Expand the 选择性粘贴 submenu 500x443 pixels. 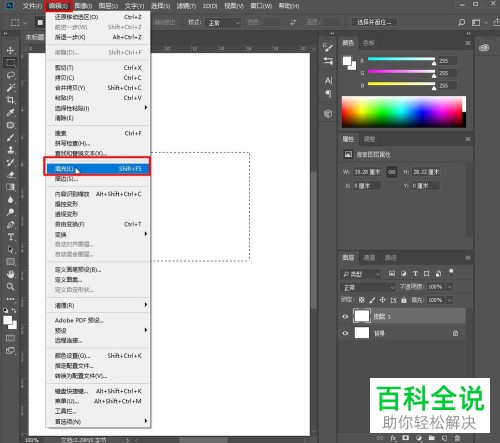tap(98, 108)
